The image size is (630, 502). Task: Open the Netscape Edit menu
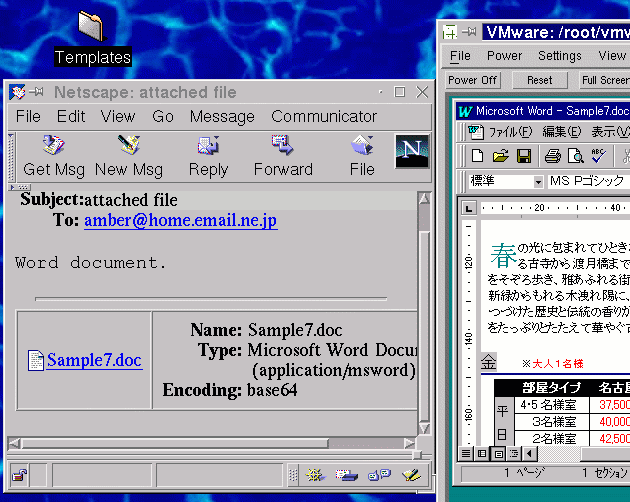click(71, 116)
